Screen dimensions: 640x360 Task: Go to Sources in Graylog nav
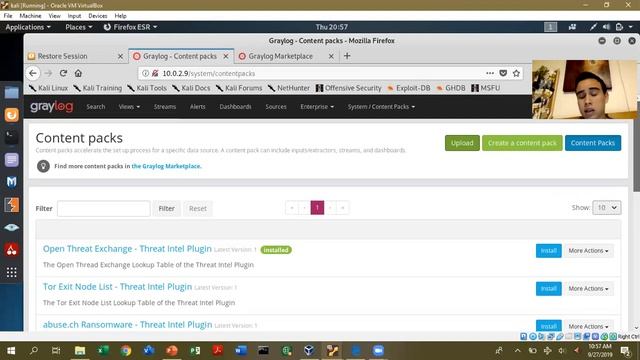pos(276,107)
